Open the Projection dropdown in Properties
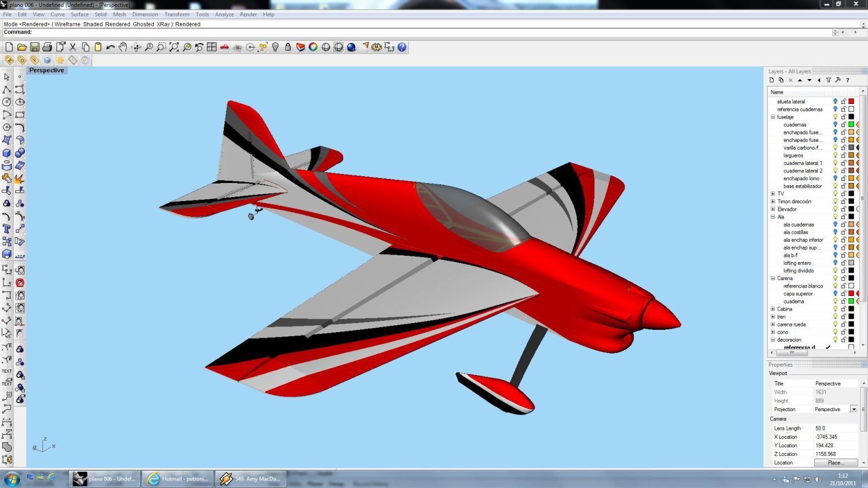Image resolution: width=868 pixels, height=488 pixels. coord(853,409)
